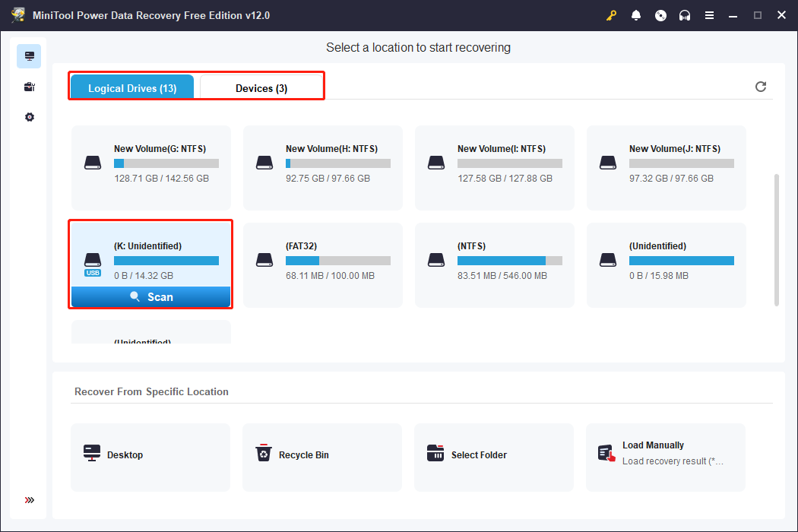Image resolution: width=798 pixels, height=532 pixels.
Task: Click Load Manually recovery result
Action: 666,454
